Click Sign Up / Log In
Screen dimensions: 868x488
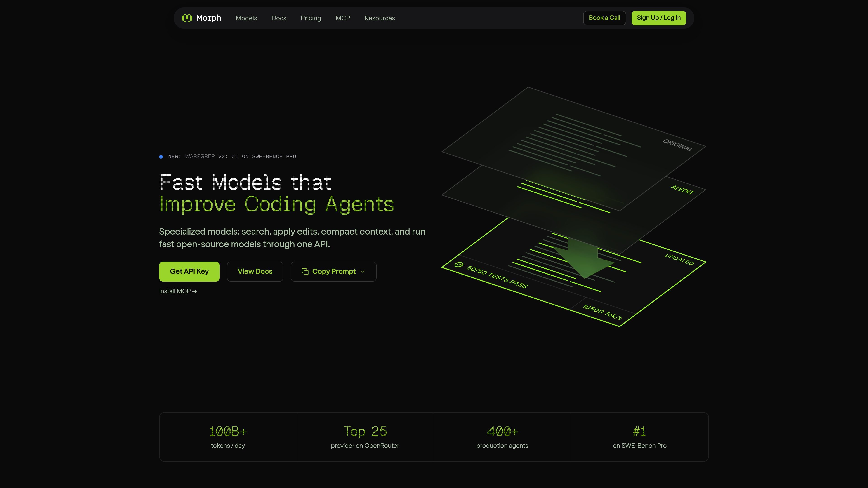[x=659, y=18]
